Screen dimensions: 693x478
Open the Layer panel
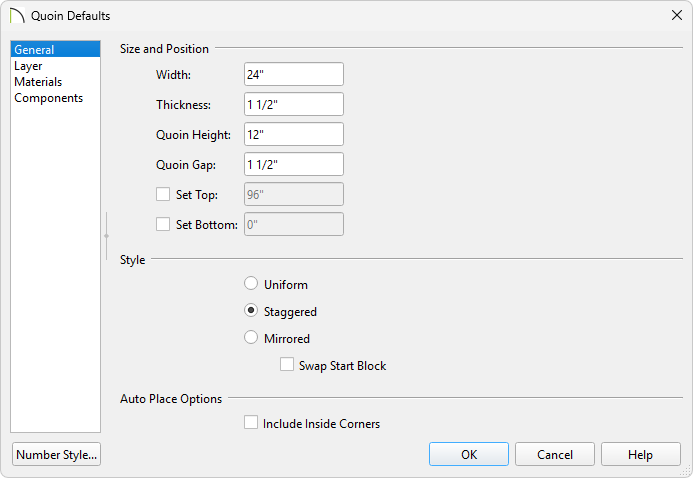point(55,66)
